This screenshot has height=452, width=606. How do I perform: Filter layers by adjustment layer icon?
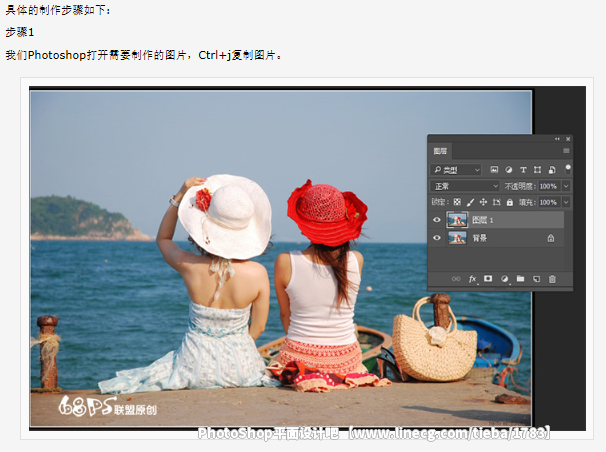[x=509, y=170]
